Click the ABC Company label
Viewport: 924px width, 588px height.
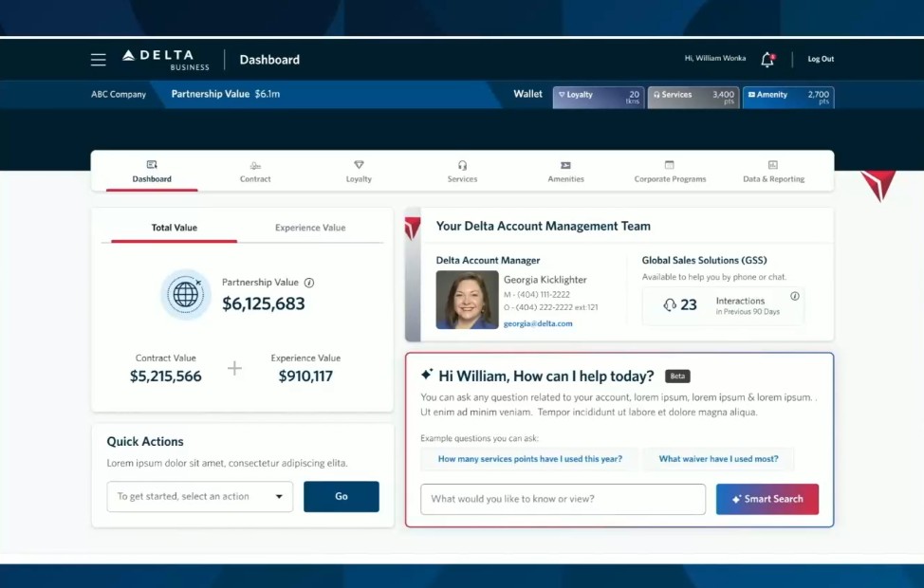pyautogui.click(x=119, y=94)
